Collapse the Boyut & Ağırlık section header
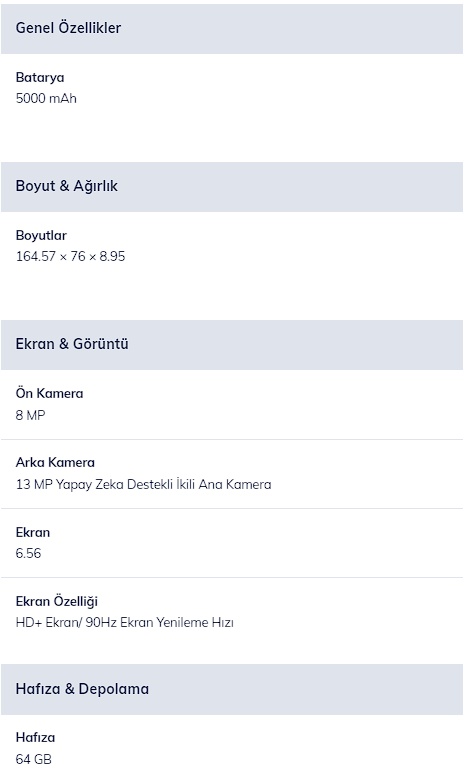 tap(232, 187)
